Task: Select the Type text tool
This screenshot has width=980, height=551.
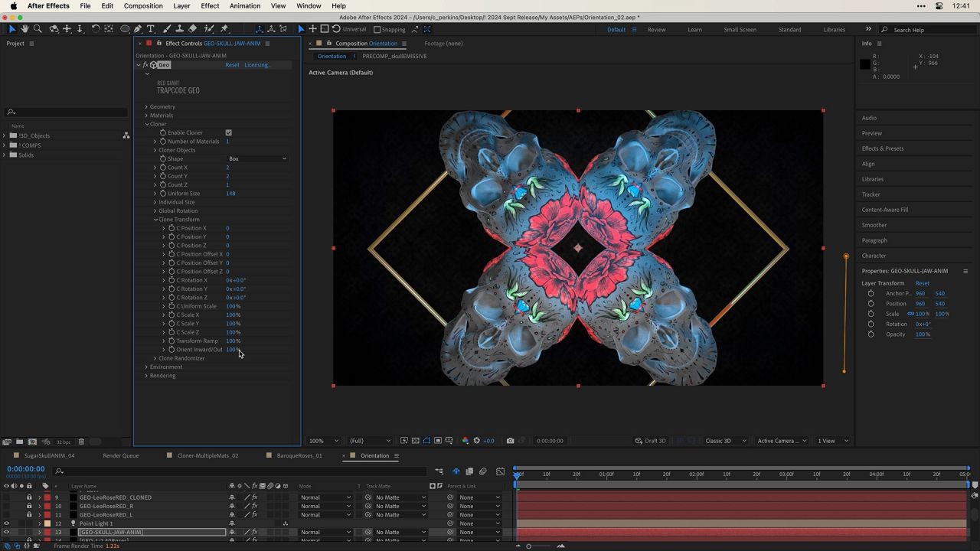Action: click(x=151, y=29)
